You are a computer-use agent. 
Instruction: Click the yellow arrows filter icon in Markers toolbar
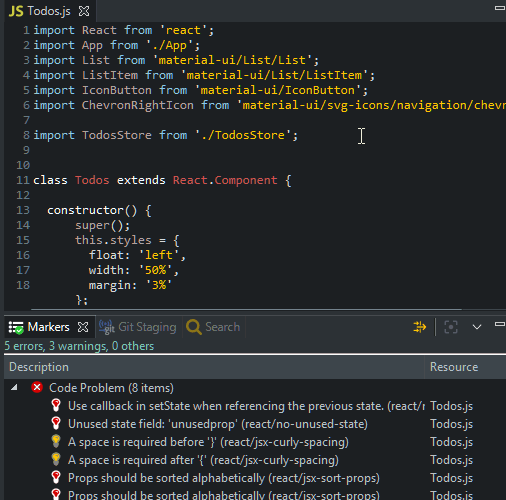[420, 327]
